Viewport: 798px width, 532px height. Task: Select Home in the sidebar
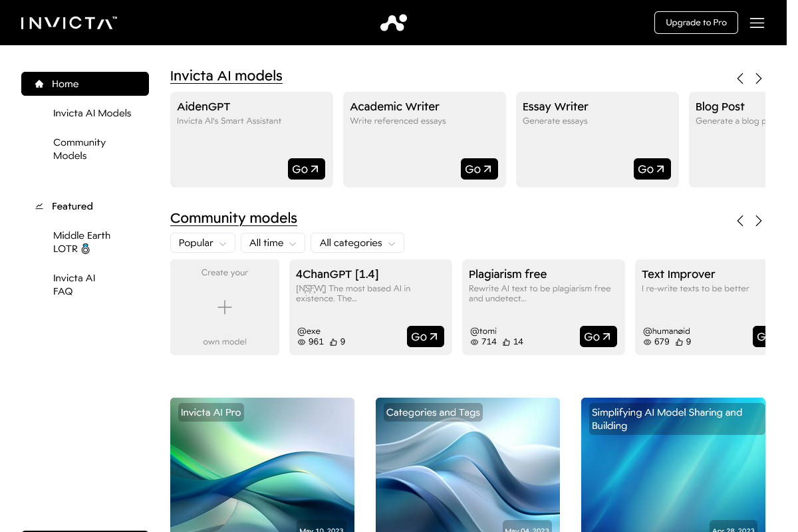tap(85, 84)
